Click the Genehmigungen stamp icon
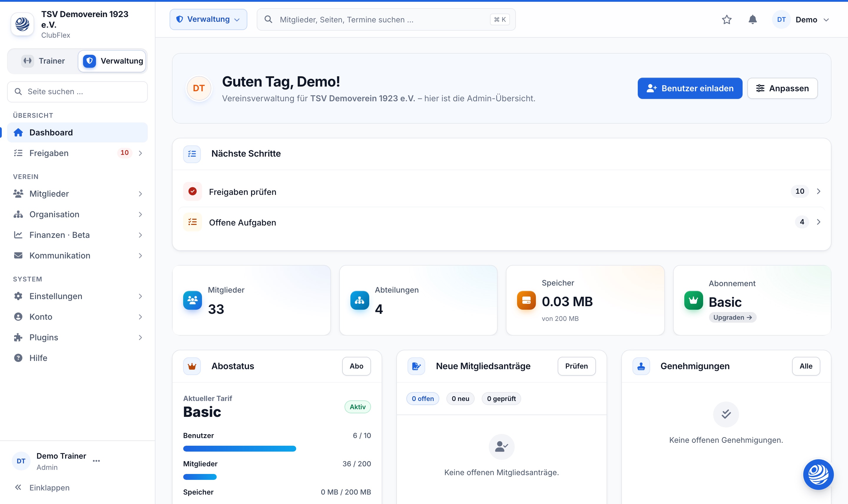 (641, 366)
